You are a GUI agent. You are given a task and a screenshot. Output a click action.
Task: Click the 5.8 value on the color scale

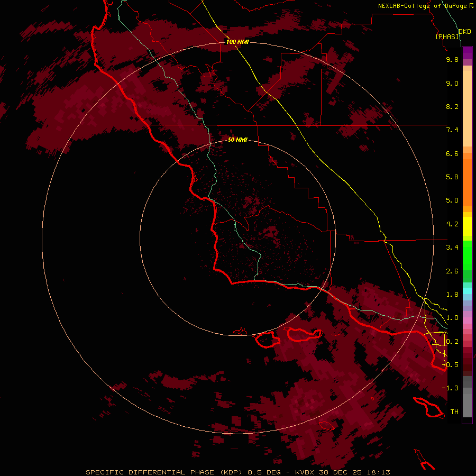452,177
